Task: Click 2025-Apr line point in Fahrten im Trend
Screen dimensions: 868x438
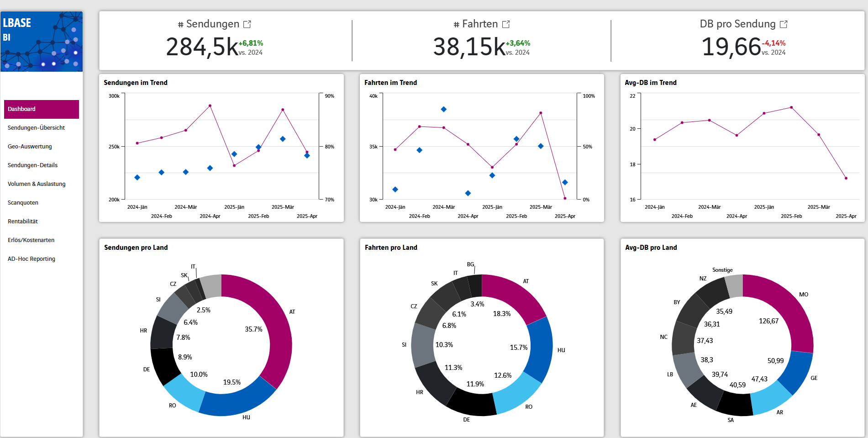Action: click(565, 198)
